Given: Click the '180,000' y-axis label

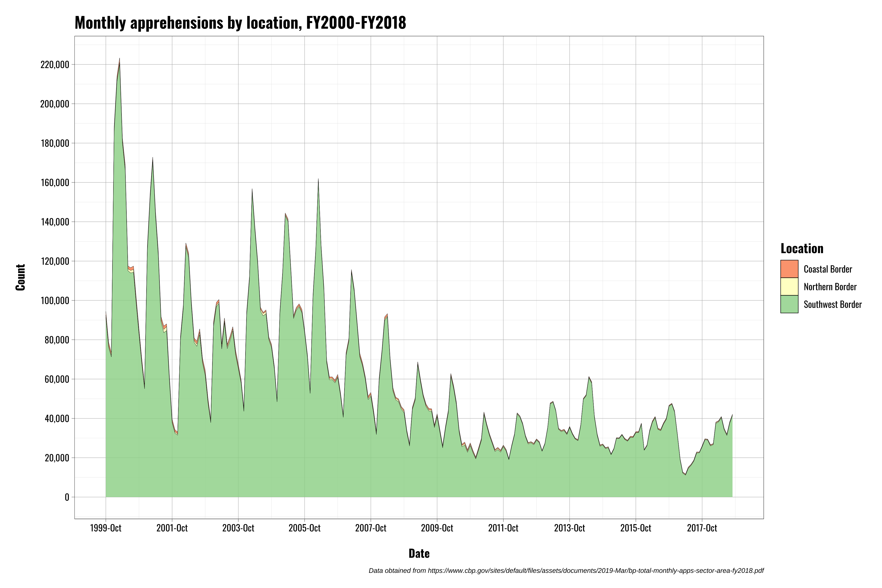Looking at the screenshot, I should pyautogui.click(x=55, y=143).
